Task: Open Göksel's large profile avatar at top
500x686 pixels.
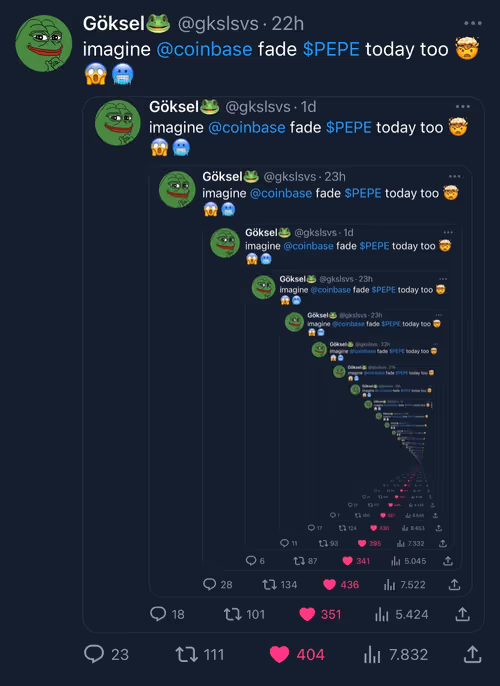Action: (x=44, y=43)
